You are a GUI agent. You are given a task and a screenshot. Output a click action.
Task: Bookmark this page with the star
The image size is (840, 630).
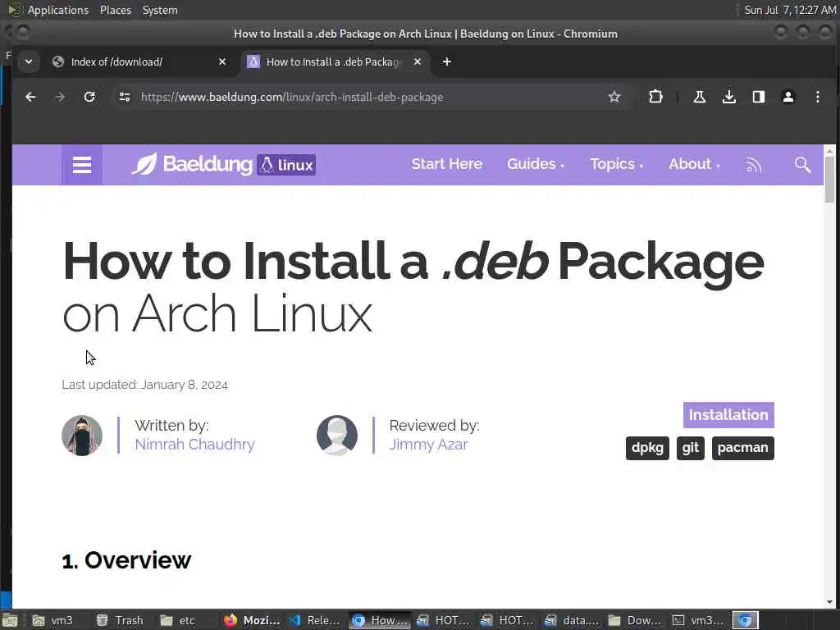(614, 97)
